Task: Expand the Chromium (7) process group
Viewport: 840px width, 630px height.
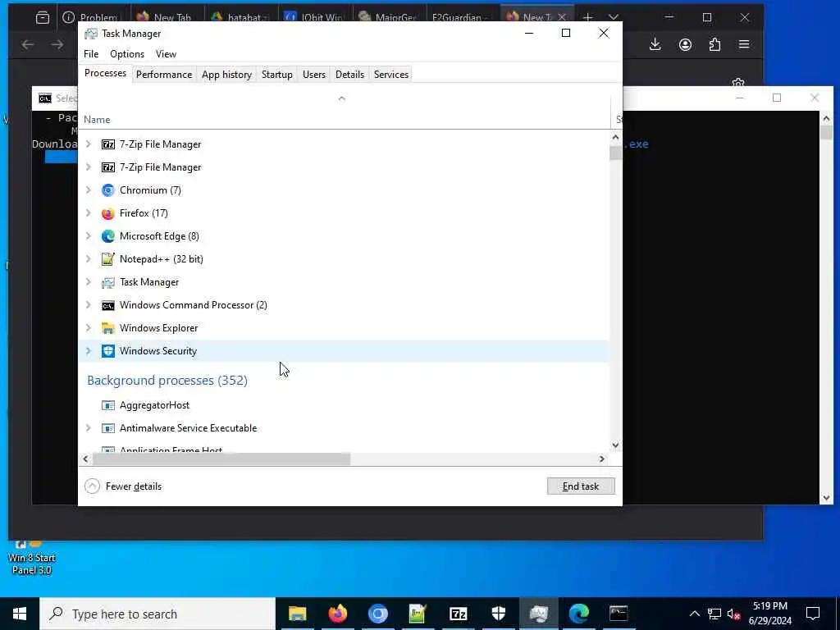Action: pyautogui.click(x=89, y=190)
